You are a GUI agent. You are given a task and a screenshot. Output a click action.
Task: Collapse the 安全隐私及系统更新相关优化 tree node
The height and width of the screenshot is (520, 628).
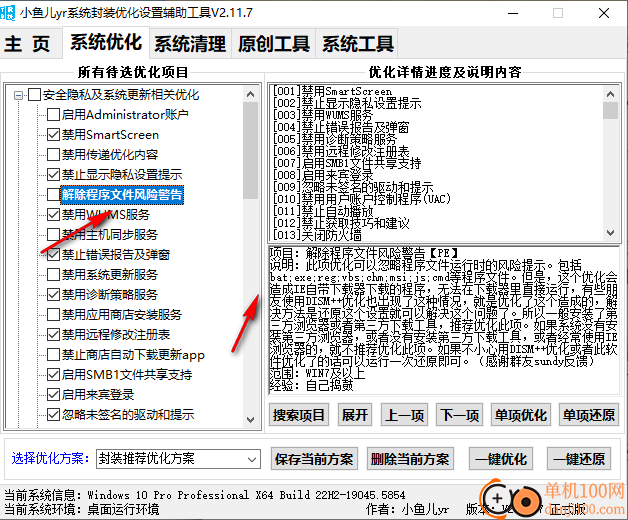pyautogui.click(x=18, y=95)
